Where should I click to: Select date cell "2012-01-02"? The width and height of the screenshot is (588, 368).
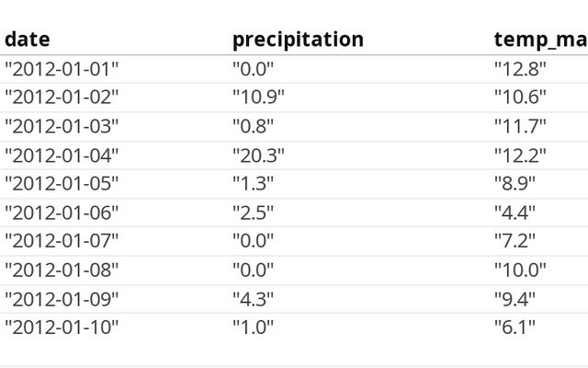coord(62,97)
